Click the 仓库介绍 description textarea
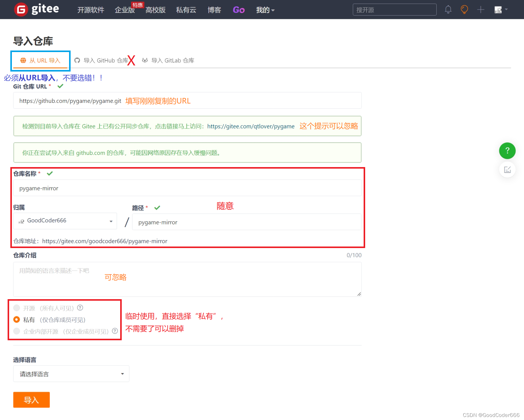Viewport: 524px width, 420px height. click(187, 279)
